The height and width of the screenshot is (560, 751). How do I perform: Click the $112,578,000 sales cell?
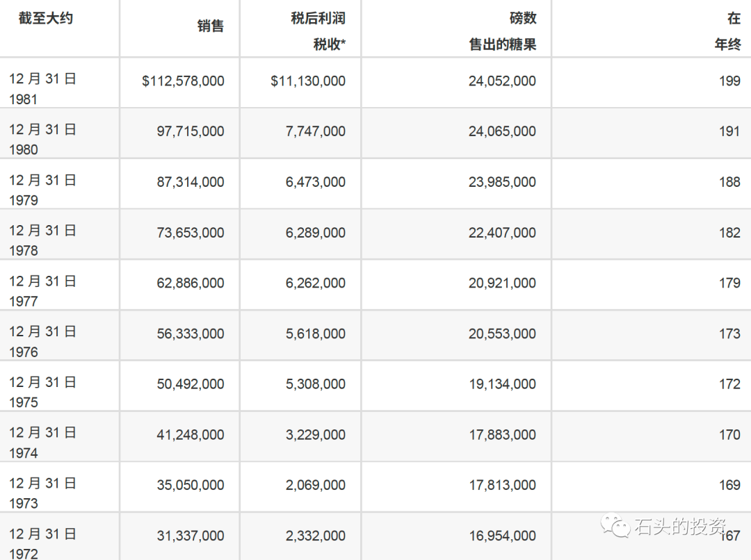[184, 81]
